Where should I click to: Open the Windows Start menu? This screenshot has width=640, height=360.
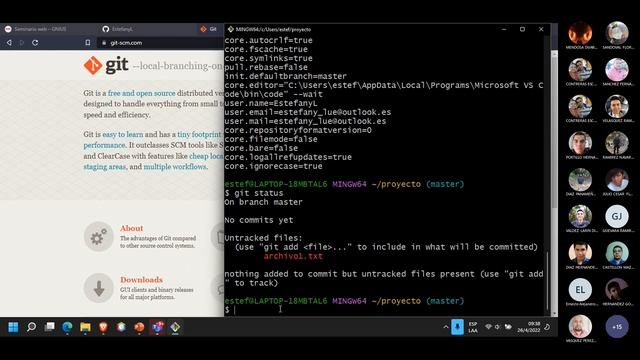pyautogui.click(x=13, y=327)
